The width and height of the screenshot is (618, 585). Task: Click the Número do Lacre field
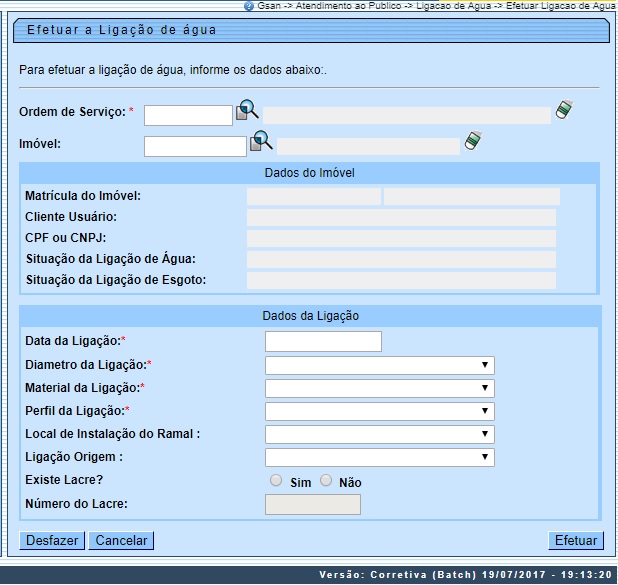[313, 505]
